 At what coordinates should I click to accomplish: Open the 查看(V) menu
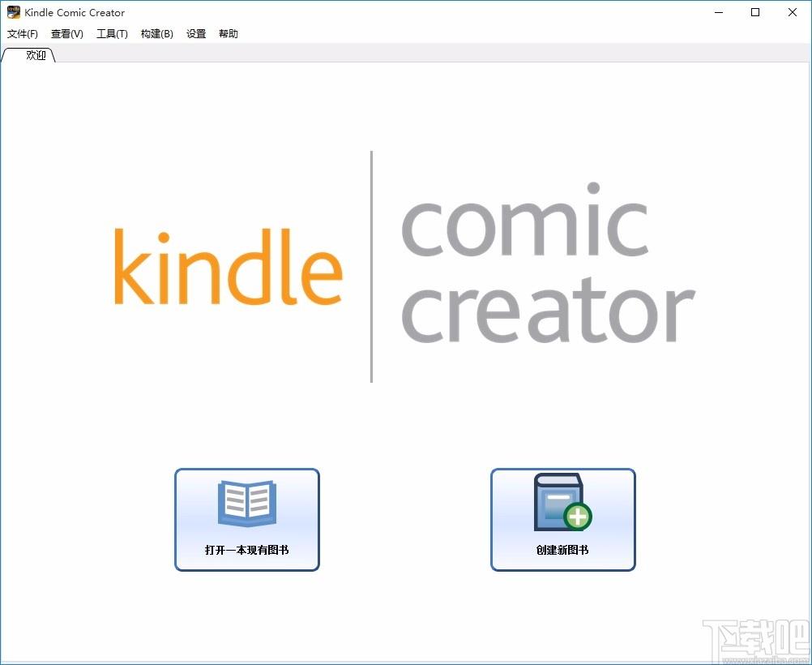66,33
